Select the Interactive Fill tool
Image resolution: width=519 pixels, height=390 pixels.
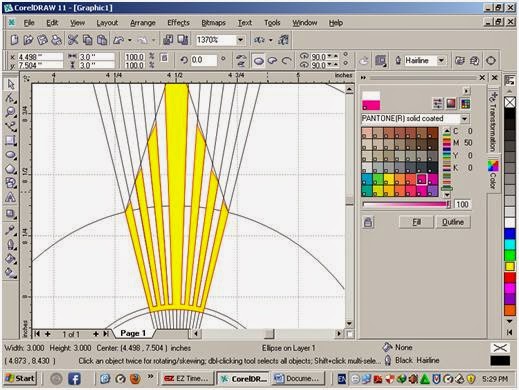click(x=11, y=273)
